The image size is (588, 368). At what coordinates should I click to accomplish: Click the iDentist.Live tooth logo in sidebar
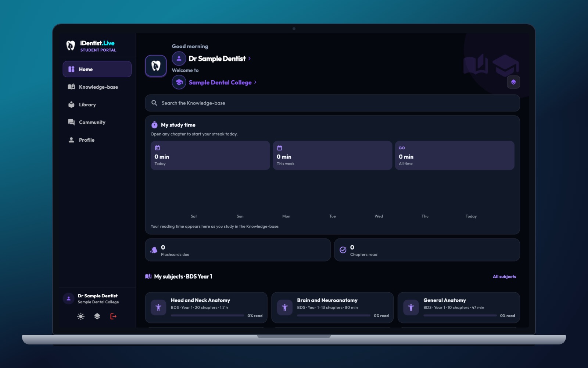71,46
